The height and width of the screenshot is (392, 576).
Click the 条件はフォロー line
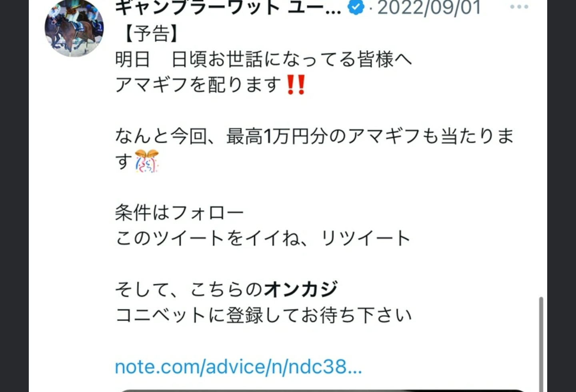coord(179,212)
